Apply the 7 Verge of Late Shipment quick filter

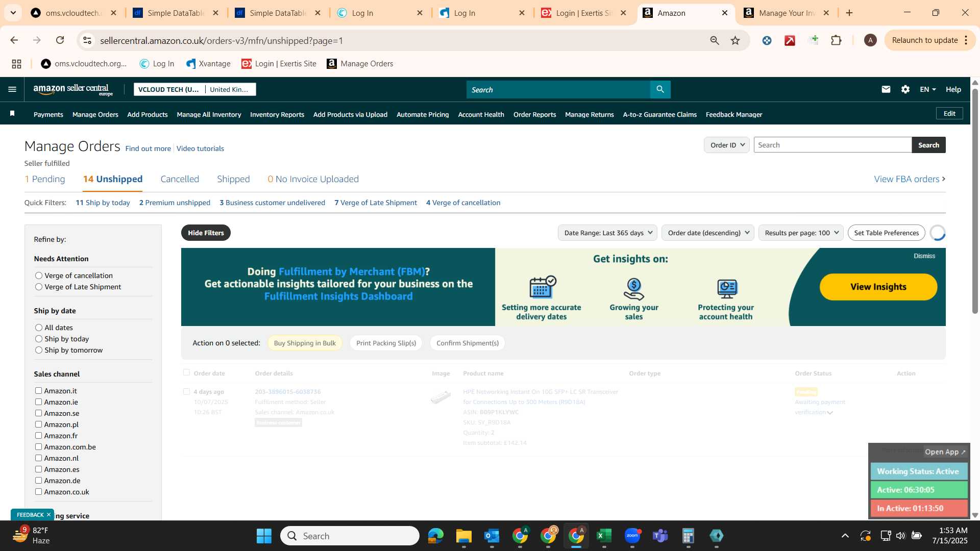[x=376, y=203]
